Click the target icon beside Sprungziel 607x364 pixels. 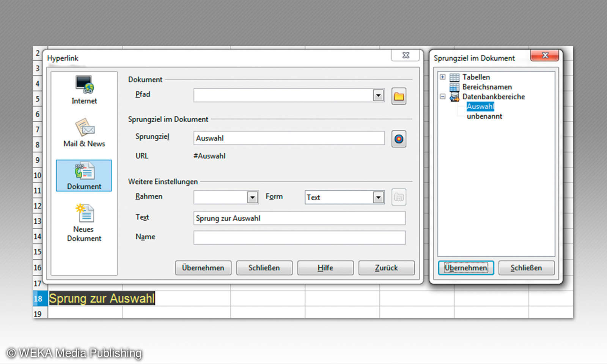click(x=398, y=139)
